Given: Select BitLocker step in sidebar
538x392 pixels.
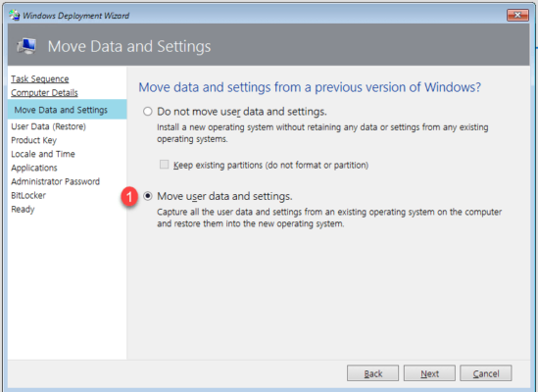Looking at the screenshot, I should tap(28, 195).
